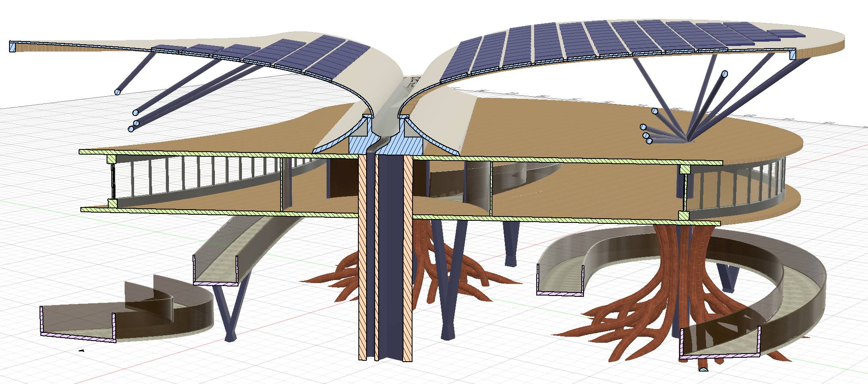Select the right orange hatched core wall
868x384 pixels.
pyautogui.click(x=408, y=258)
